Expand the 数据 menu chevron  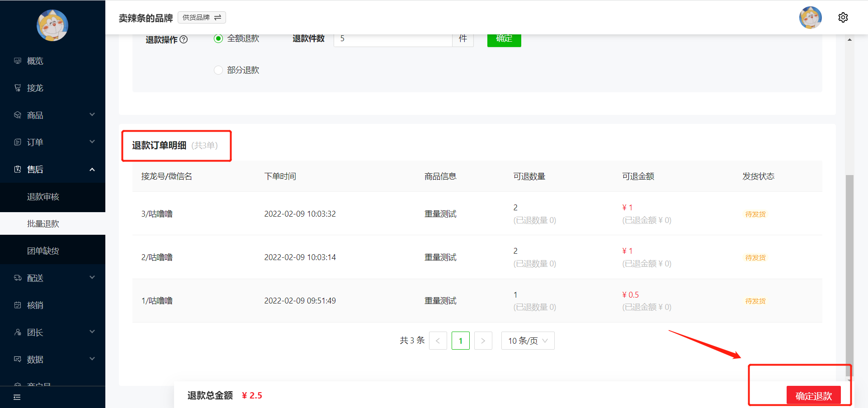[92, 359]
